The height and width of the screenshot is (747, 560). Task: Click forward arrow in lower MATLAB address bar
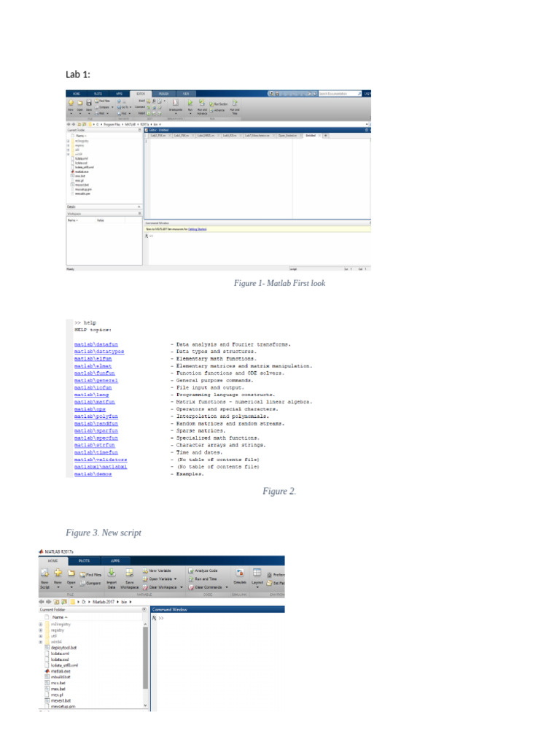coord(49,602)
